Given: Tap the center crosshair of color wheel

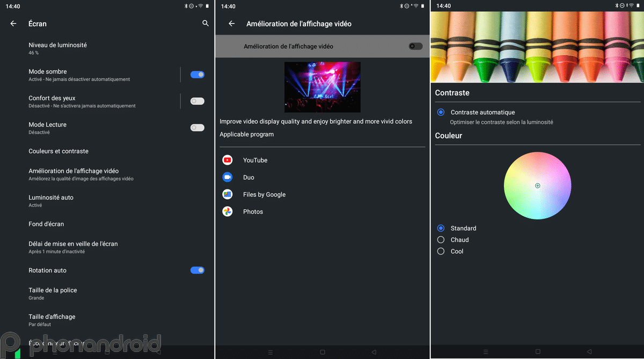Looking at the screenshot, I should 538,186.
